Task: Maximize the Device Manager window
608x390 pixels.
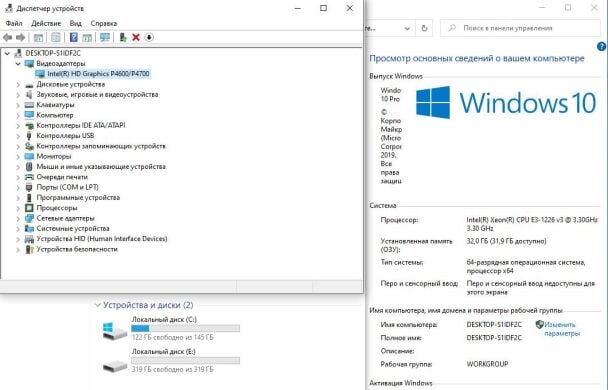Action: coord(323,8)
